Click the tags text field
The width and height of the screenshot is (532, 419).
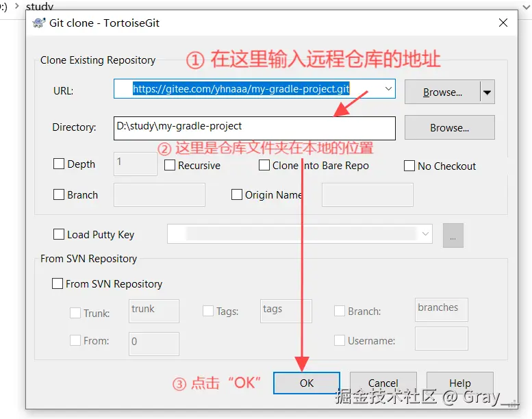point(286,311)
